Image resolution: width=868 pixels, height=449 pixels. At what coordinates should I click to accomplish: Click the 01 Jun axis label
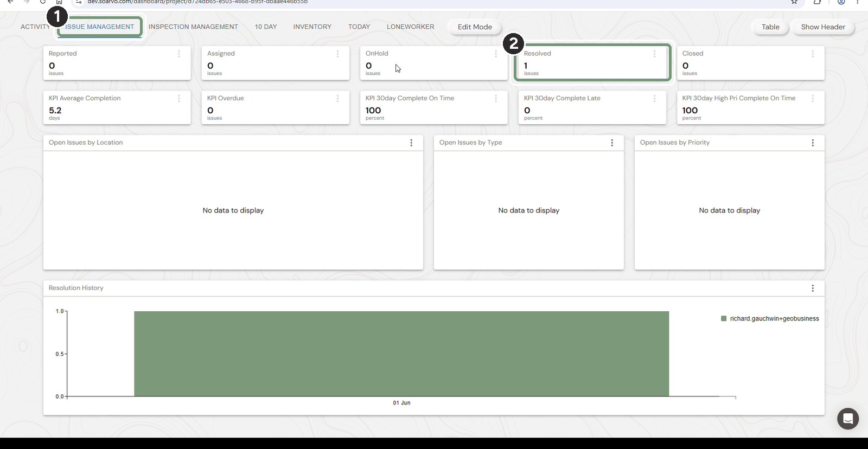pos(401,403)
